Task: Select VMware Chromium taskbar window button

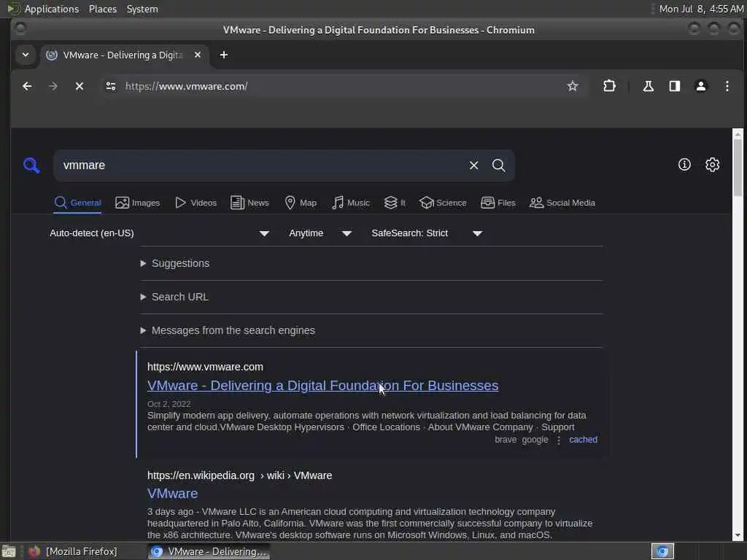Action: (209, 551)
